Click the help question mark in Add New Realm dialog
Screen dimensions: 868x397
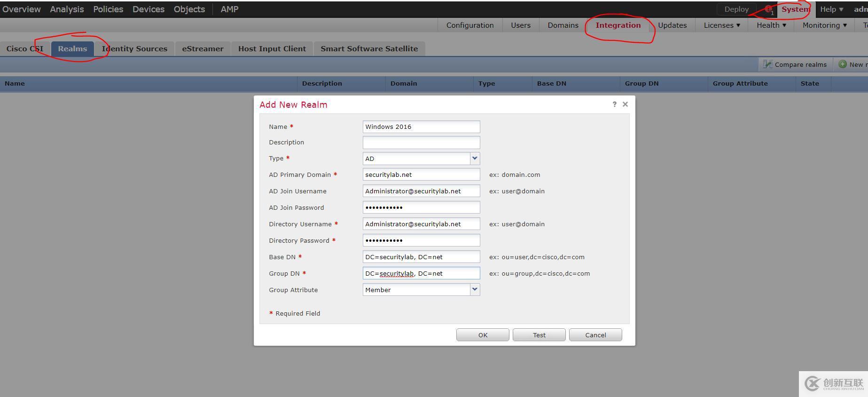pos(614,104)
